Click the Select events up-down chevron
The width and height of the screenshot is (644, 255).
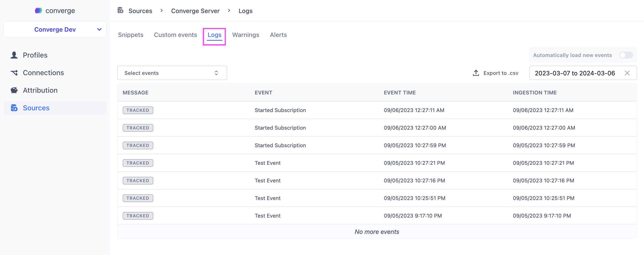tap(216, 73)
